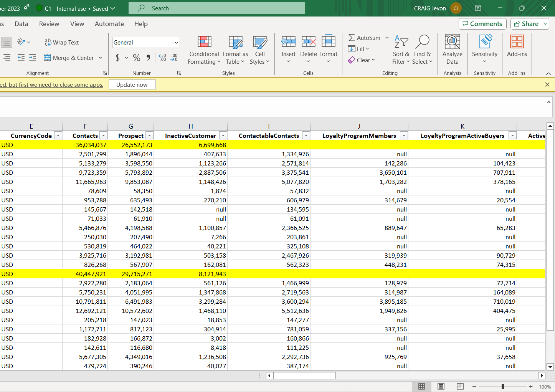Click the Format as Table icon
Viewport: 555px width, 392px height.
pyautogui.click(x=235, y=42)
